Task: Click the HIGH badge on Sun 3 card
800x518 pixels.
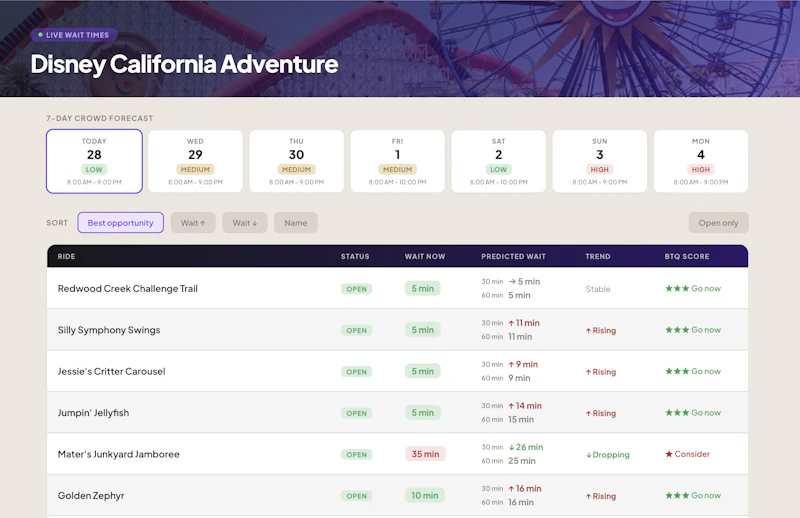Action: coord(599,169)
